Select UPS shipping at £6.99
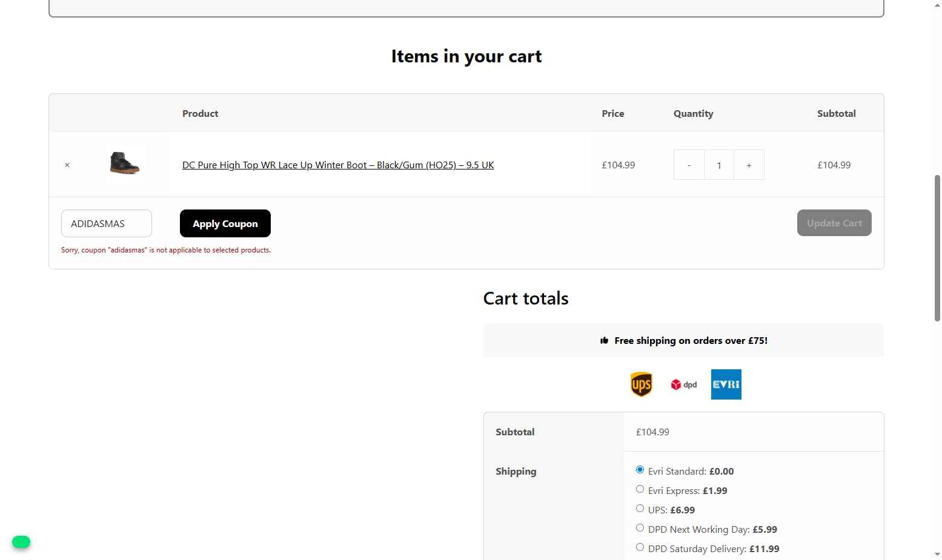This screenshot has height=560, width=942. pyautogui.click(x=640, y=509)
